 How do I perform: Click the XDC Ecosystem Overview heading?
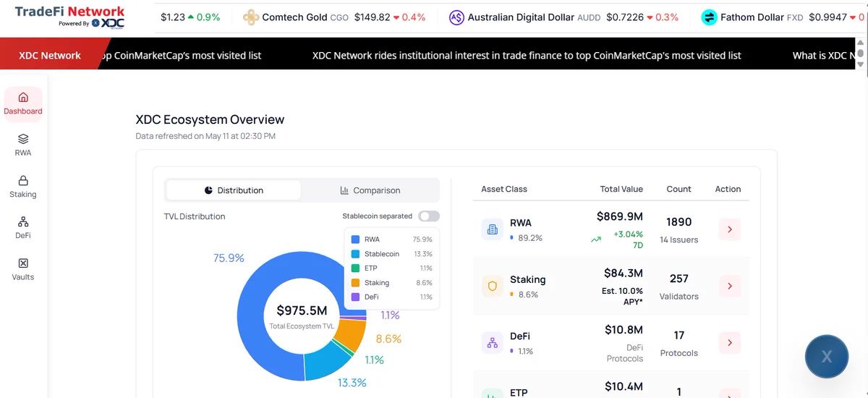tap(210, 119)
